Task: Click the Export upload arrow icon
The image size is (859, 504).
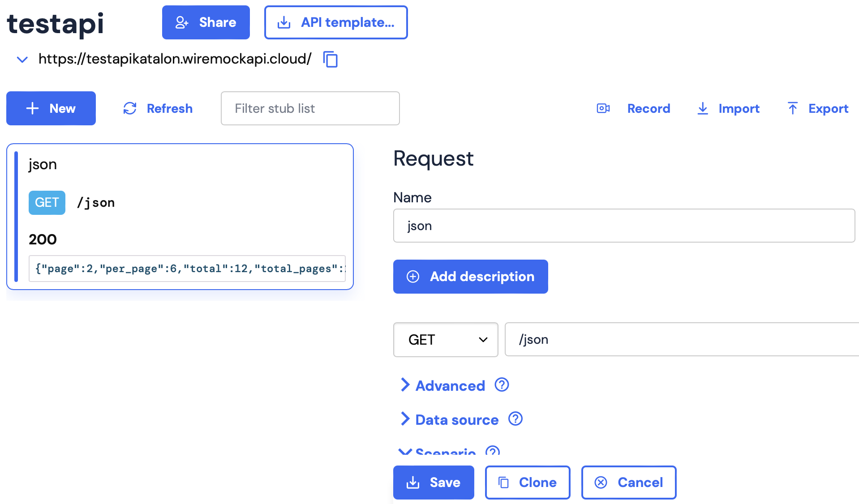Action: [792, 108]
